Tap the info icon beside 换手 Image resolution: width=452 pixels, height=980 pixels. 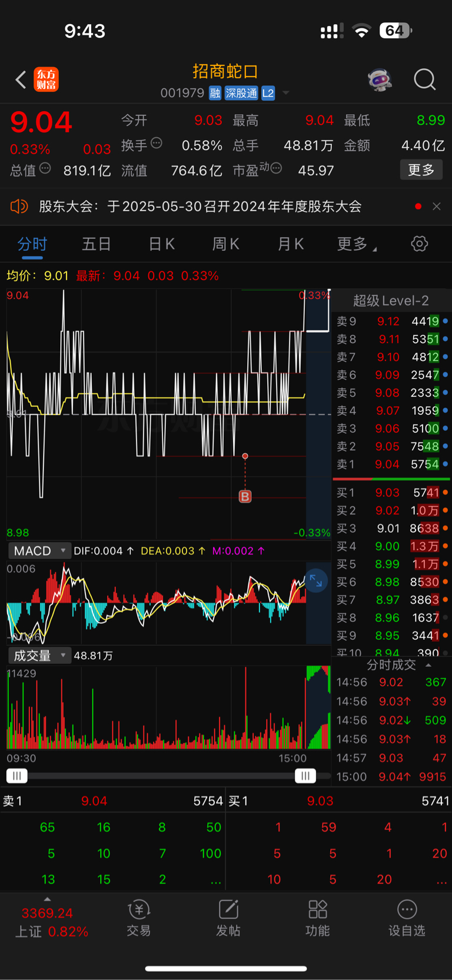point(157,143)
